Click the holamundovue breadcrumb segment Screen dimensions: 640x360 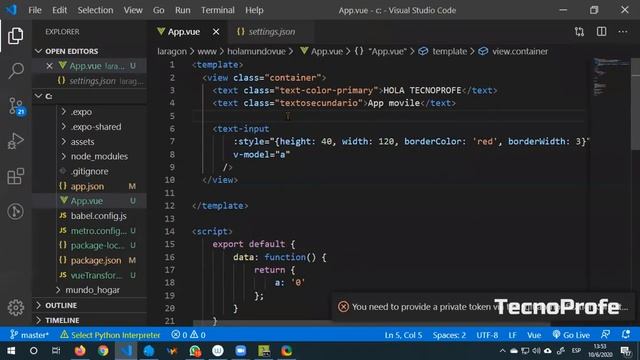(x=256, y=51)
